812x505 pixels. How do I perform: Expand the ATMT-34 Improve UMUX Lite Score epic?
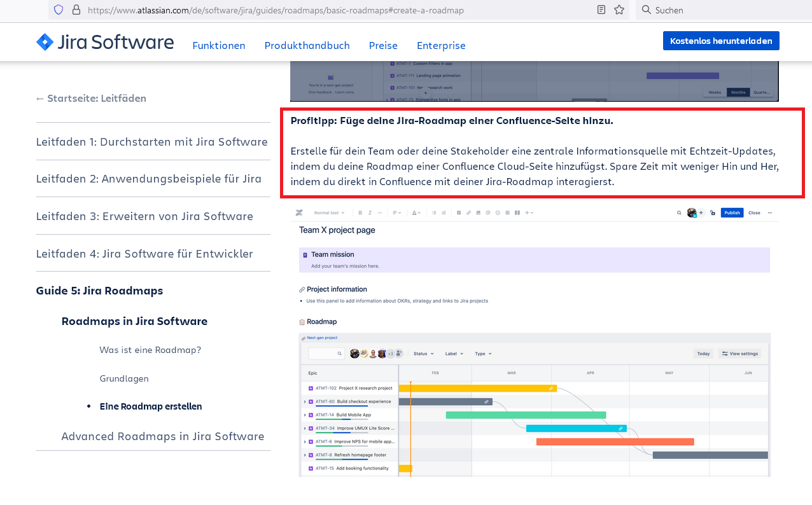pos(304,428)
